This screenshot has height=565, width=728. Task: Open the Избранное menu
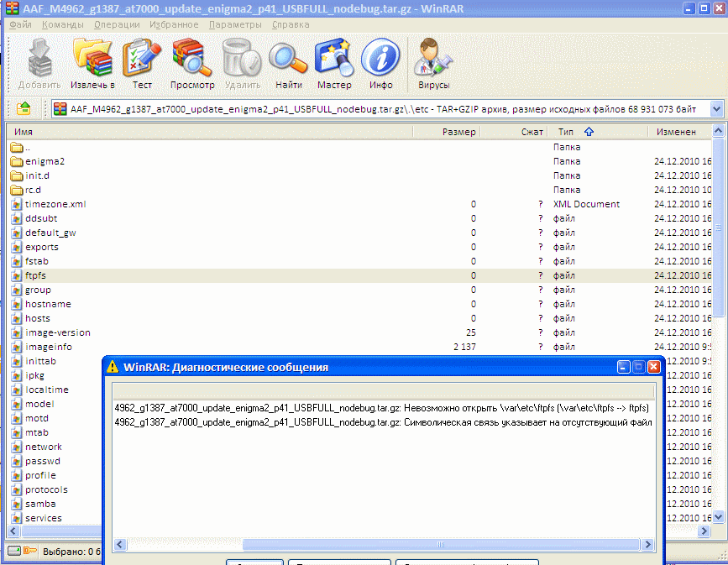click(174, 24)
